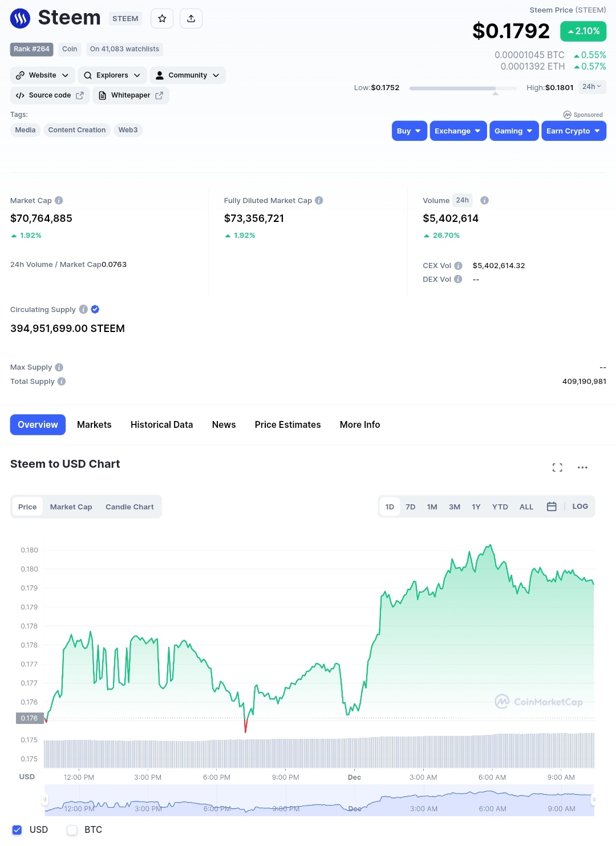Add Steem to watchlist star icon
The width and height of the screenshot is (616, 846).
pos(162,19)
